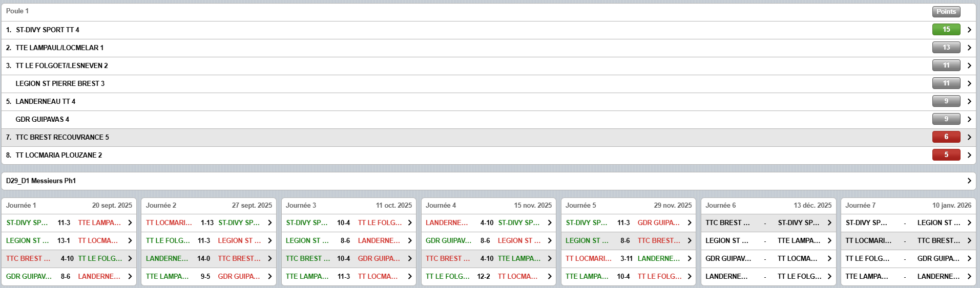Click the arrow next to TTE LAMPAUL/LOCMELAR 1
This screenshot has height=288, width=980.
tap(969, 48)
